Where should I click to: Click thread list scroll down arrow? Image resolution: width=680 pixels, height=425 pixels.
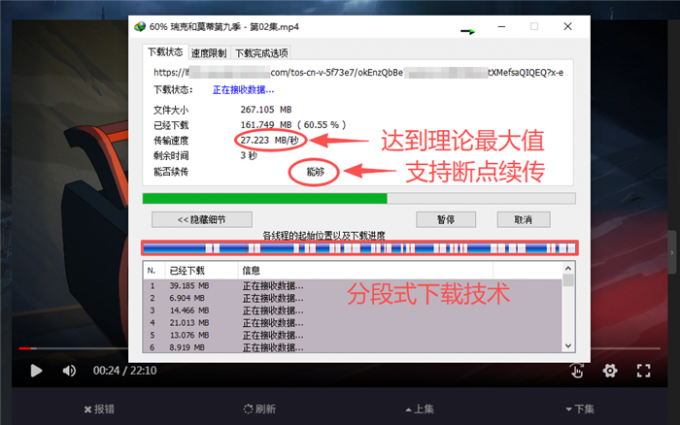(x=568, y=346)
